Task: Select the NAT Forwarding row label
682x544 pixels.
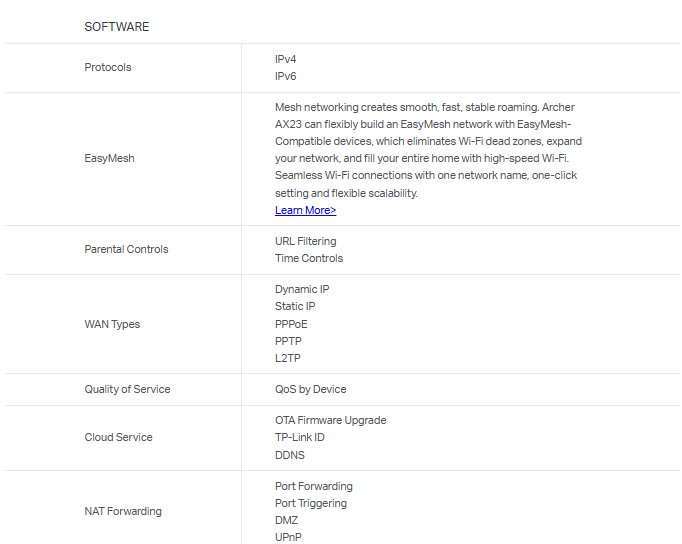Action: 122,511
